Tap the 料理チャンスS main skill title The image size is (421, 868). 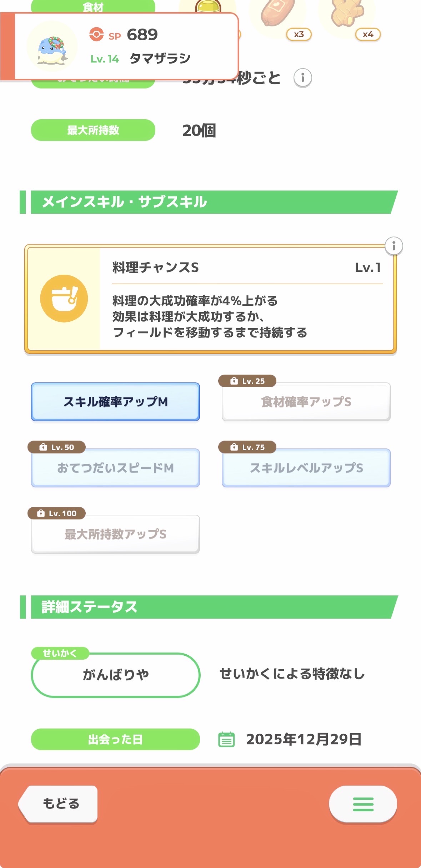[156, 267]
